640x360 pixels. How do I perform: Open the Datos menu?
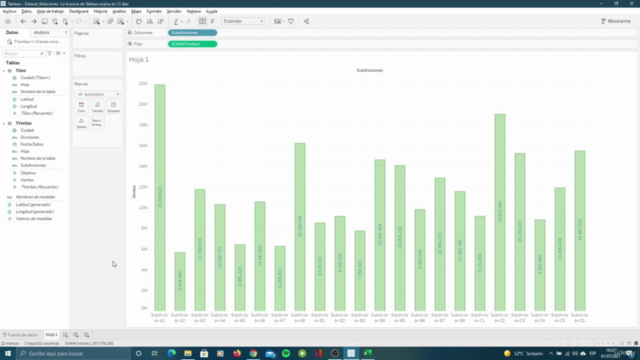click(27, 11)
